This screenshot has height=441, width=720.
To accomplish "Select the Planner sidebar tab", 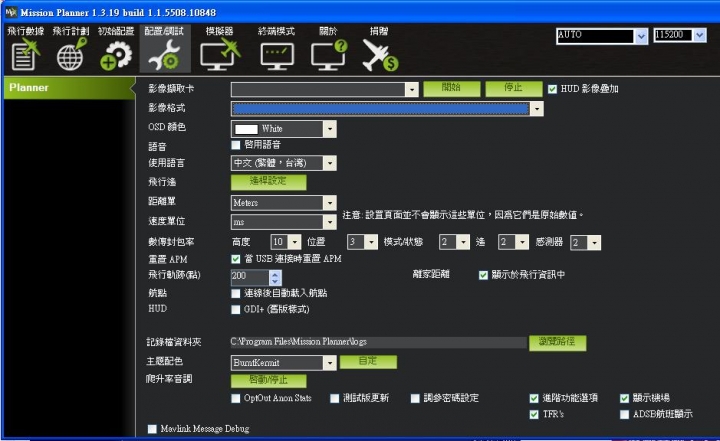I will [69, 88].
